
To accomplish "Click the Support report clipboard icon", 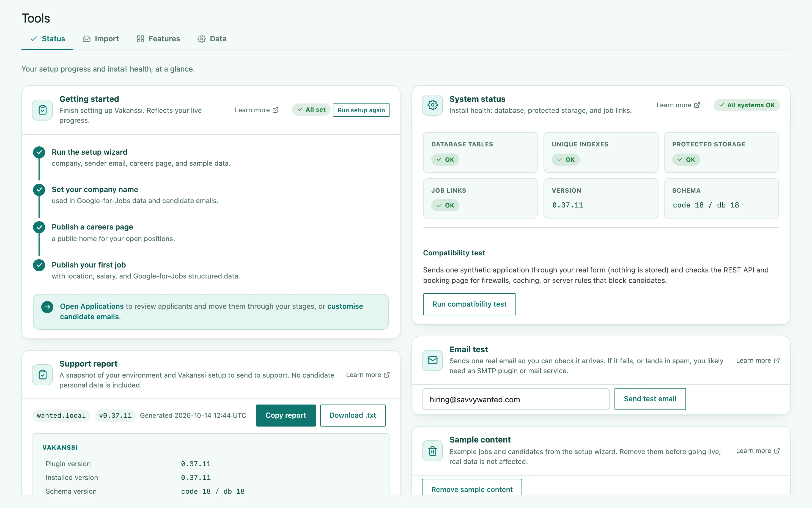I will click(x=42, y=375).
